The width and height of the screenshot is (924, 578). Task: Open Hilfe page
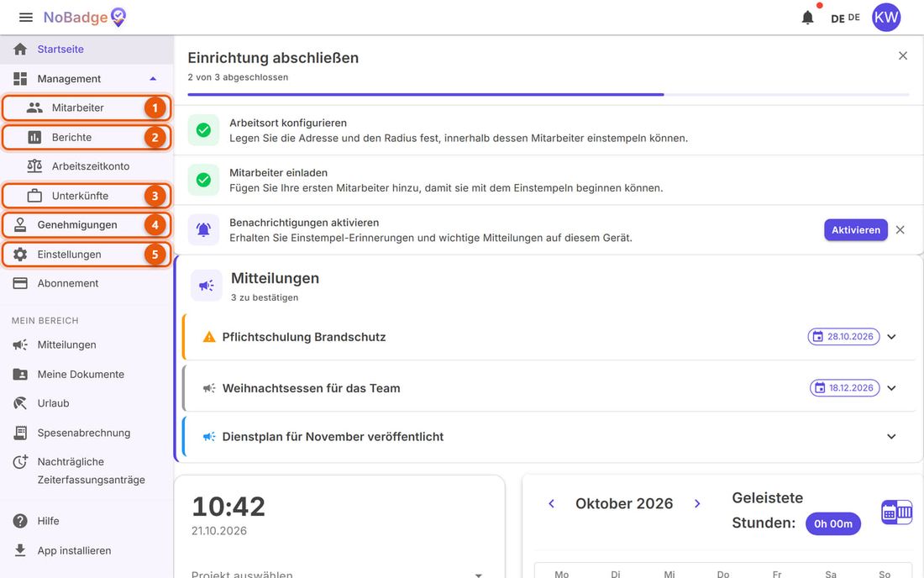point(87,521)
